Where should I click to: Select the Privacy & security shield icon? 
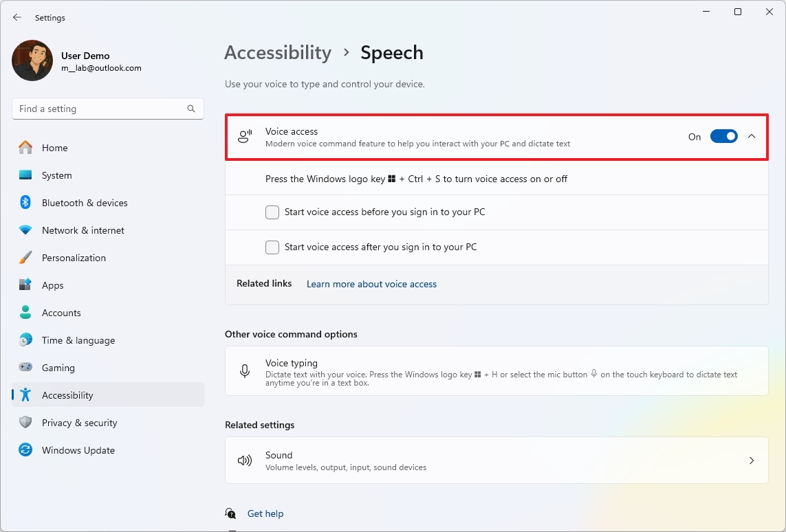point(25,423)
